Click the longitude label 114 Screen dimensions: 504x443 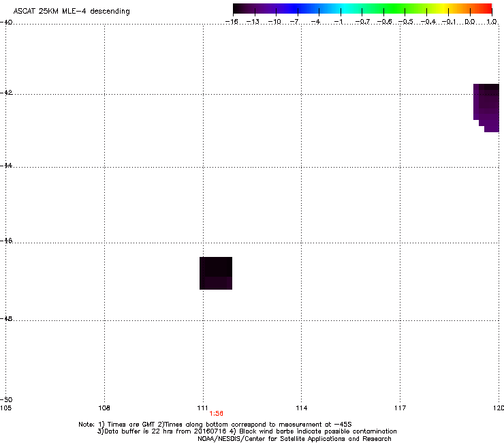tap(301, 408)
